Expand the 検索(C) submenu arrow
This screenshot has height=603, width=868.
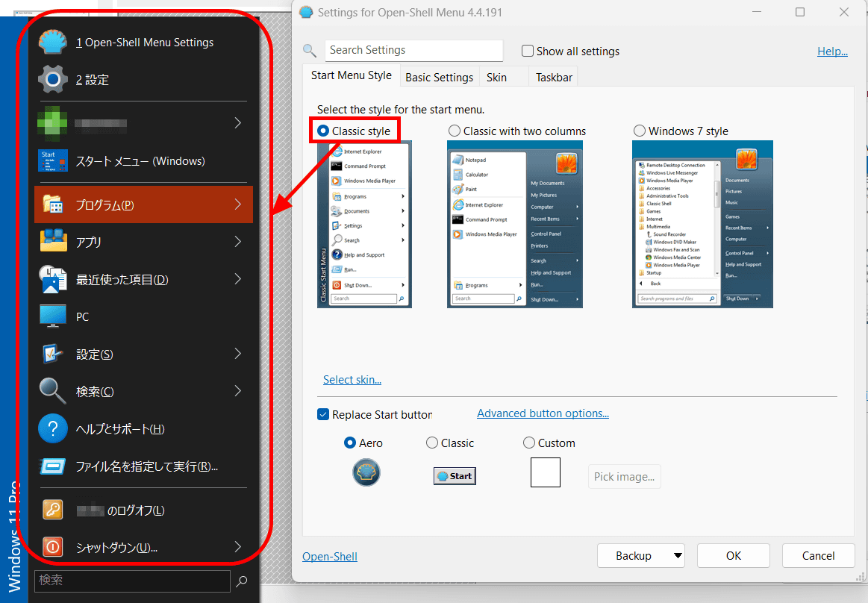point(237,390)
